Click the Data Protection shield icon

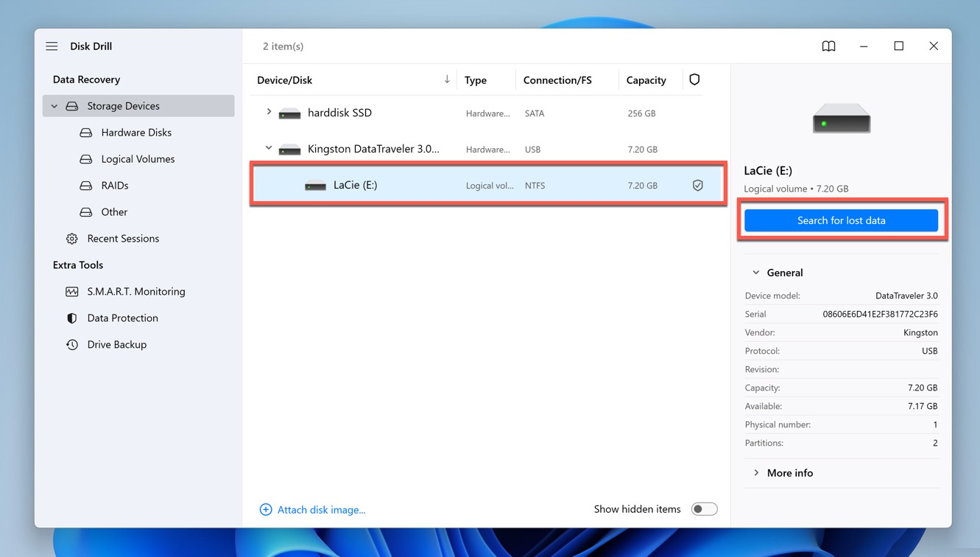71,318
